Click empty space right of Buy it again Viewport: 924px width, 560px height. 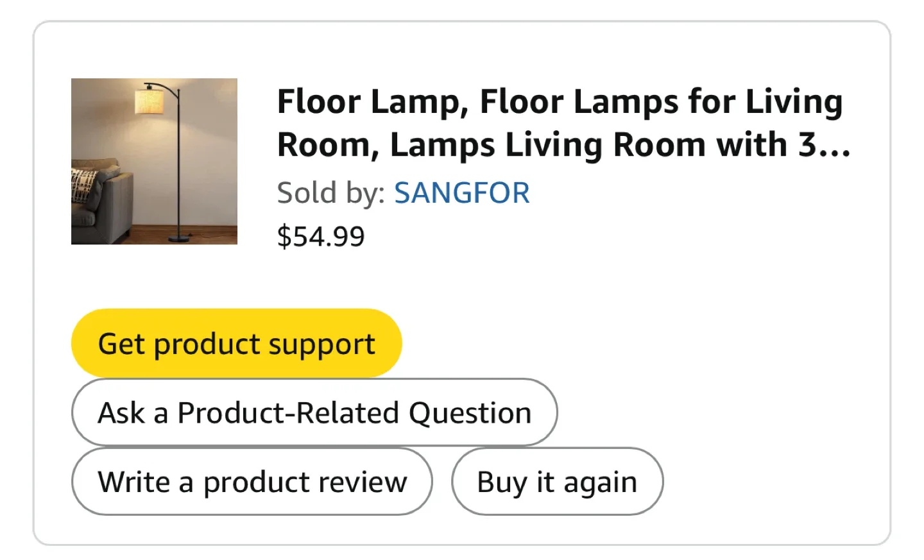(770, 482)
